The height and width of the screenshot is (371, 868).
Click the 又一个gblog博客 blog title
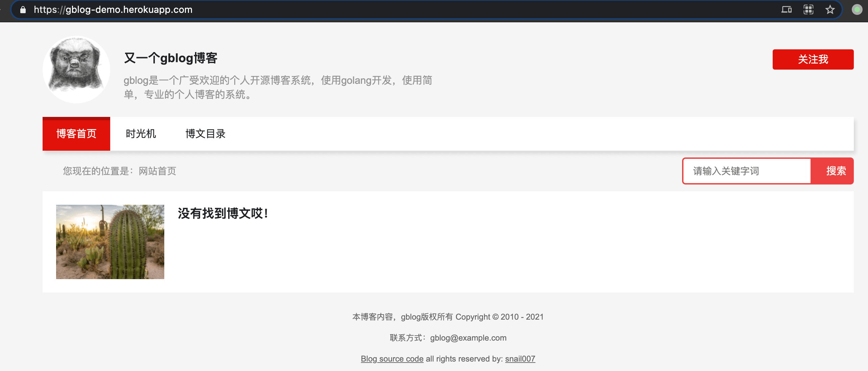[x=171, y=58]
